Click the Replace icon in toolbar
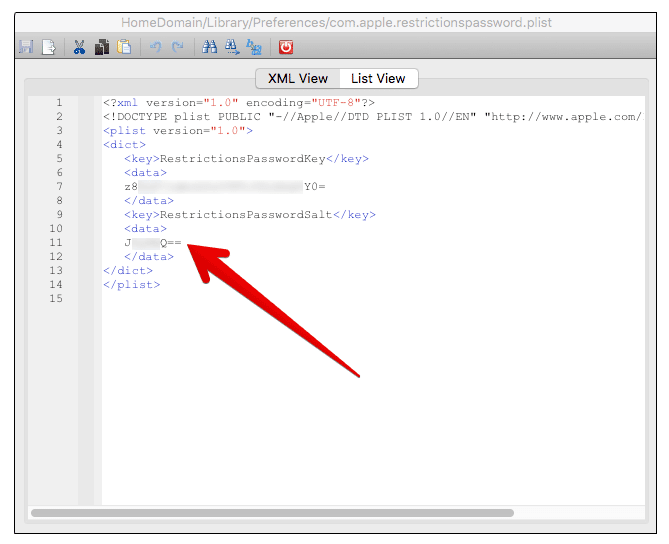Screen dimensions: 669x544 point(255,47)
